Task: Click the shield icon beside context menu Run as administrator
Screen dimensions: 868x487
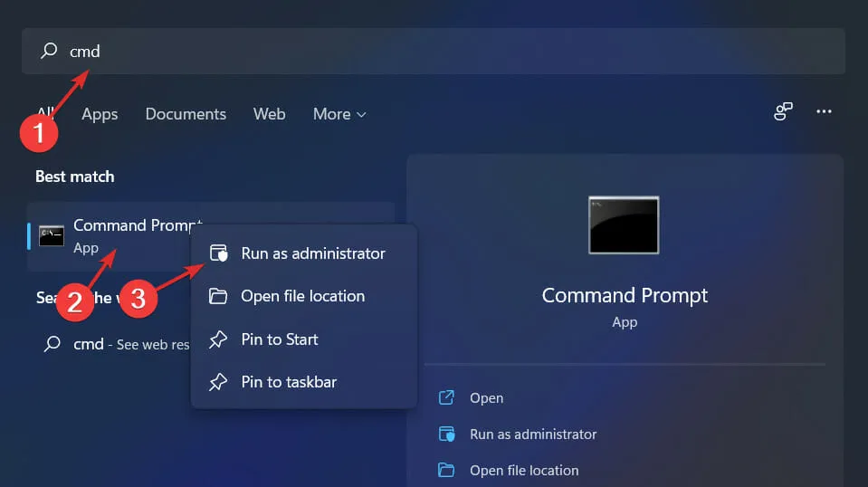Action: coord(218,253)
